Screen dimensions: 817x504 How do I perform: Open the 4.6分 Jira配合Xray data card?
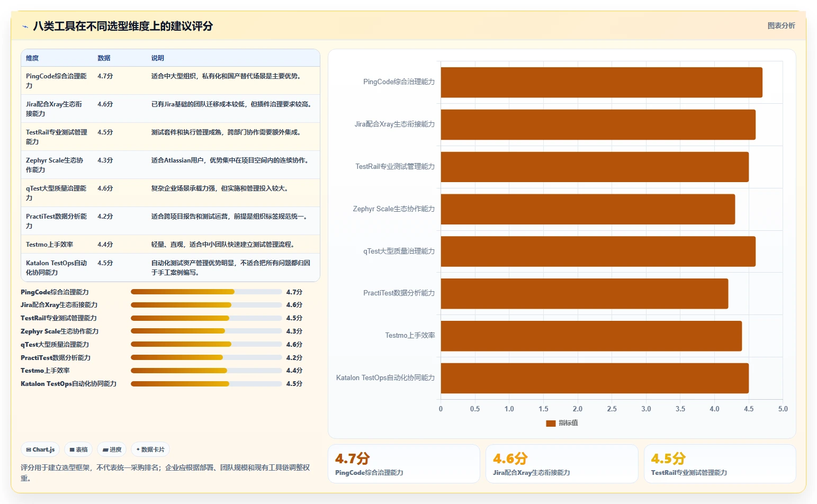[x=562, y=464]
